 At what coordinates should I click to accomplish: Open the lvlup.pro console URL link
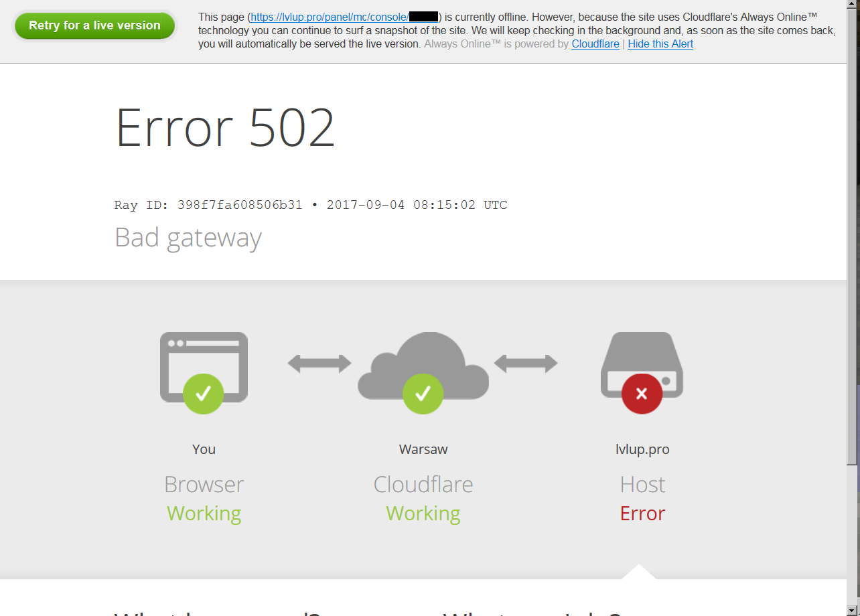(x=345, y=17)
